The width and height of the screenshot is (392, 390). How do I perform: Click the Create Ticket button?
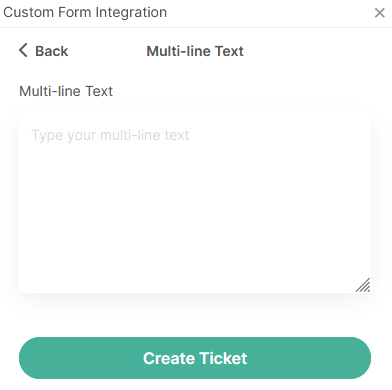click(x=195, y=358)
